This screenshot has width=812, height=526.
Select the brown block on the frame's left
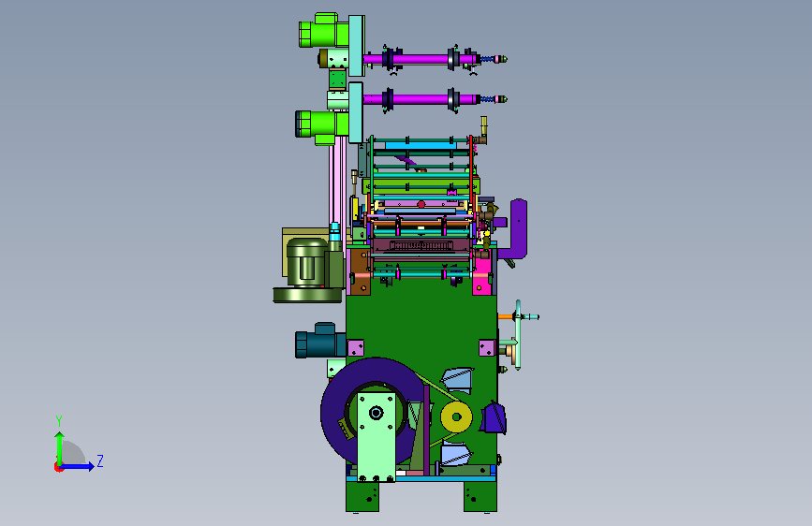pyautogui.click(x=360, y=271)
